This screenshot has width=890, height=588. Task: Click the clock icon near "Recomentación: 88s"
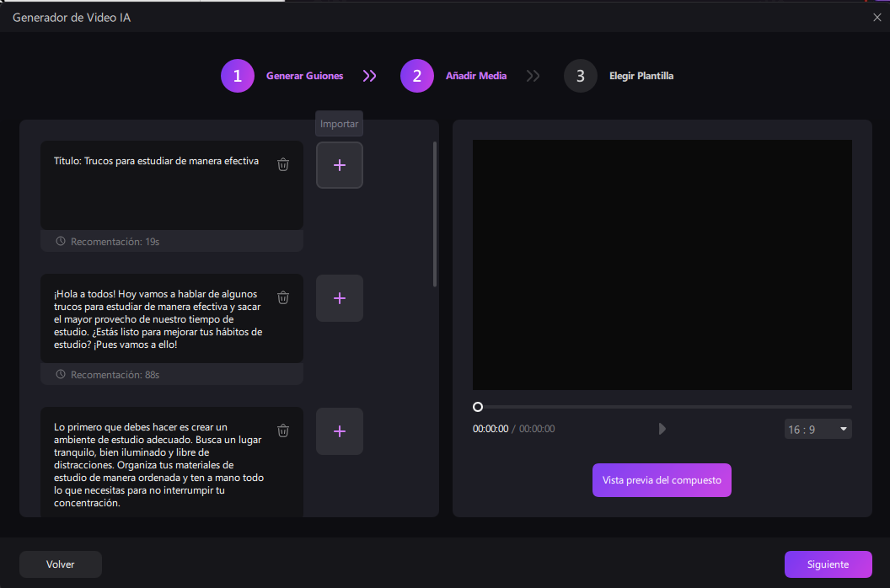click(59, 374)
